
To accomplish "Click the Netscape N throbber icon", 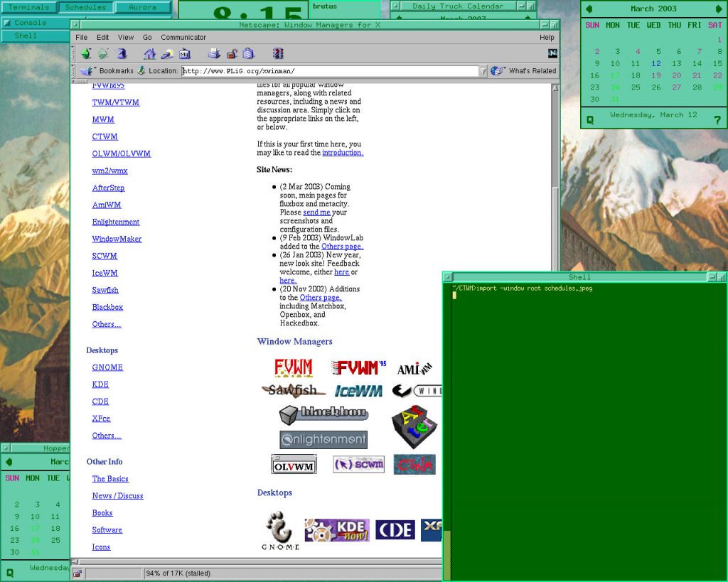I will pyautogui.click(x=552, y=53).
